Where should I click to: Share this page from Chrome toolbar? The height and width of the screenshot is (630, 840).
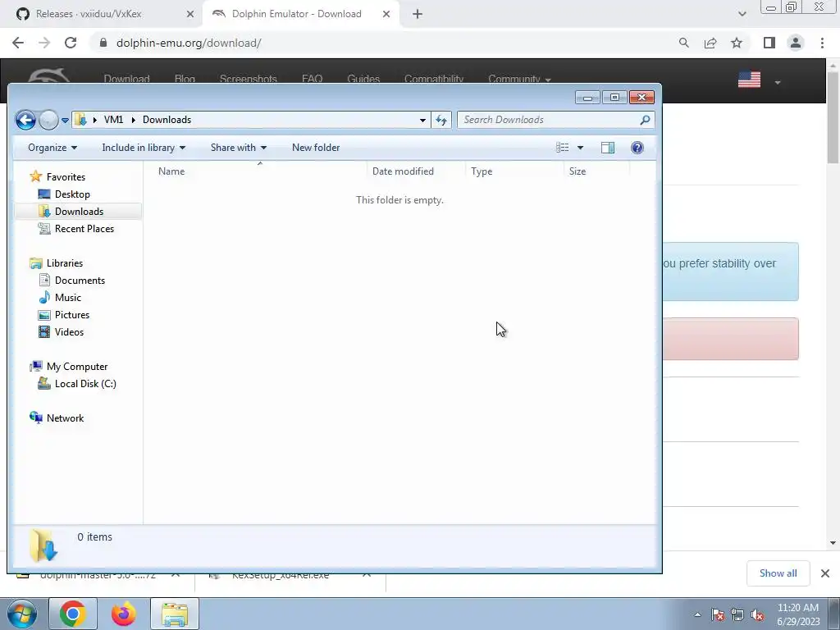pyautogui.click(x=710, y=43)
